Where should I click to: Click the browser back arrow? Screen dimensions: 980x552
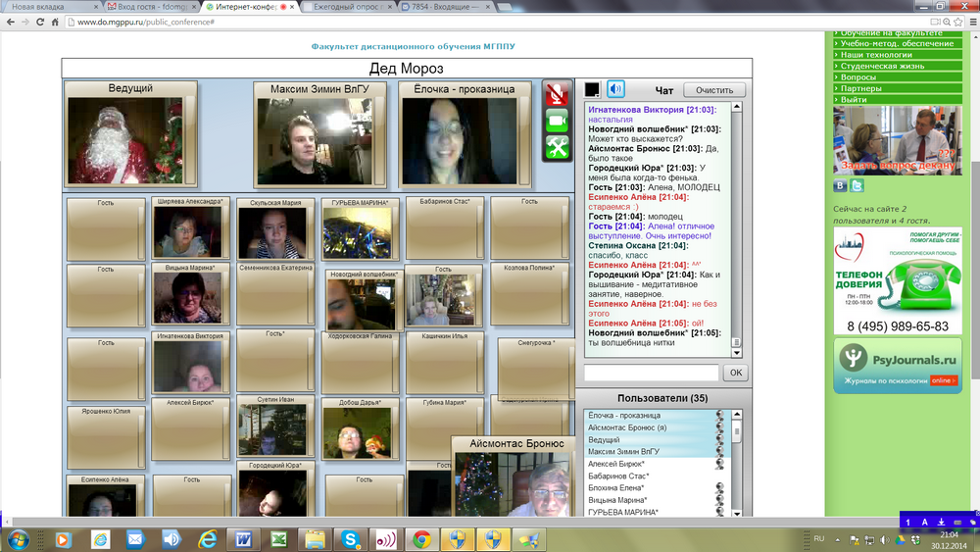10,22
